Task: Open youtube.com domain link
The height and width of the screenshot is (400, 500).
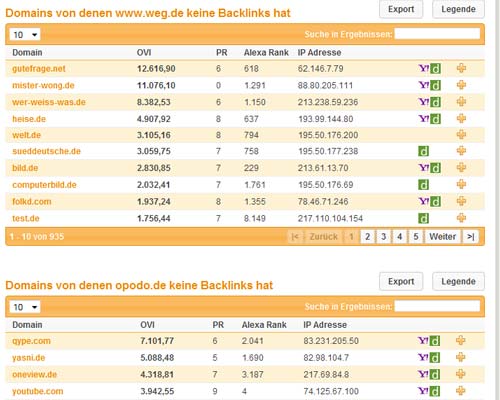Action: [37, 391]
